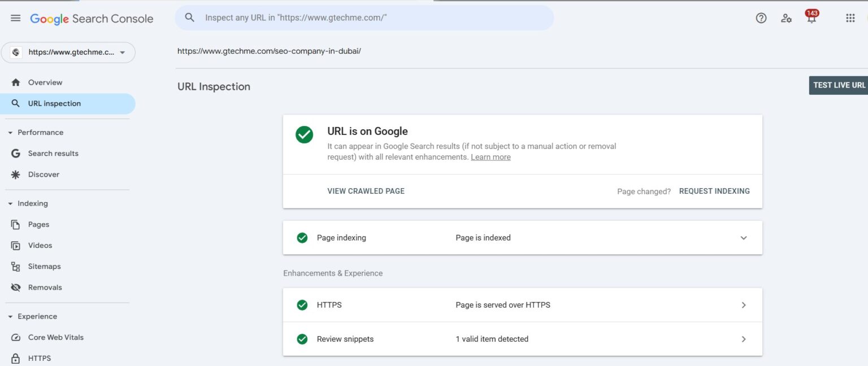Collapse the Performance section
The height and width of the screenshot is (366, 868).
click(x=9, y=132)
